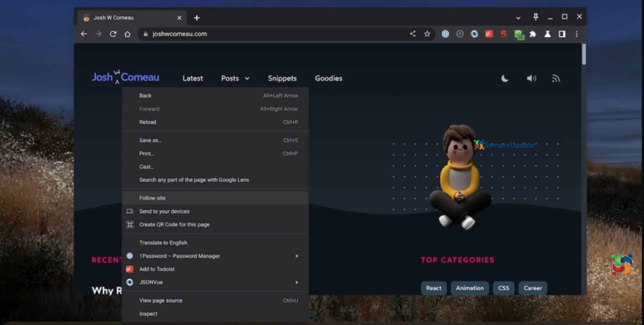
Task: Choose Inspect from the context menu
Action: (x=215, y=314)
